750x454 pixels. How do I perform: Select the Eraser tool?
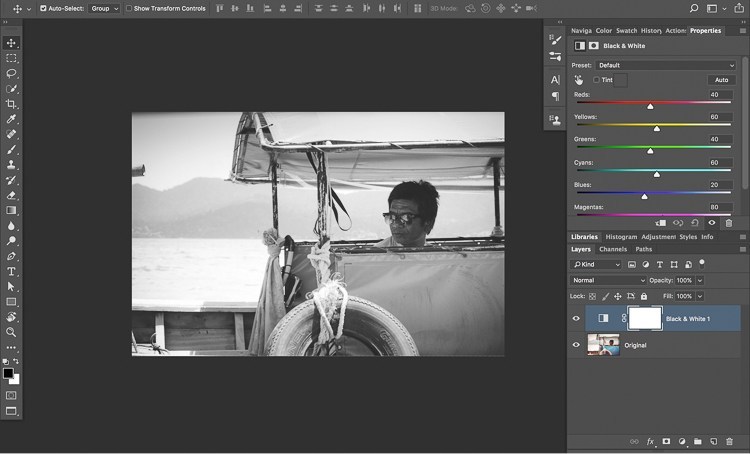[11, 195]
